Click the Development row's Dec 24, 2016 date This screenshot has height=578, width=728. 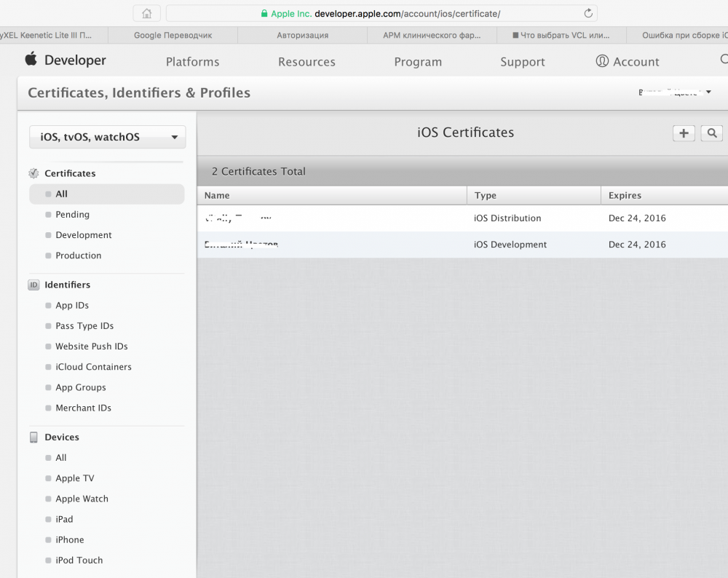[637, 245]
